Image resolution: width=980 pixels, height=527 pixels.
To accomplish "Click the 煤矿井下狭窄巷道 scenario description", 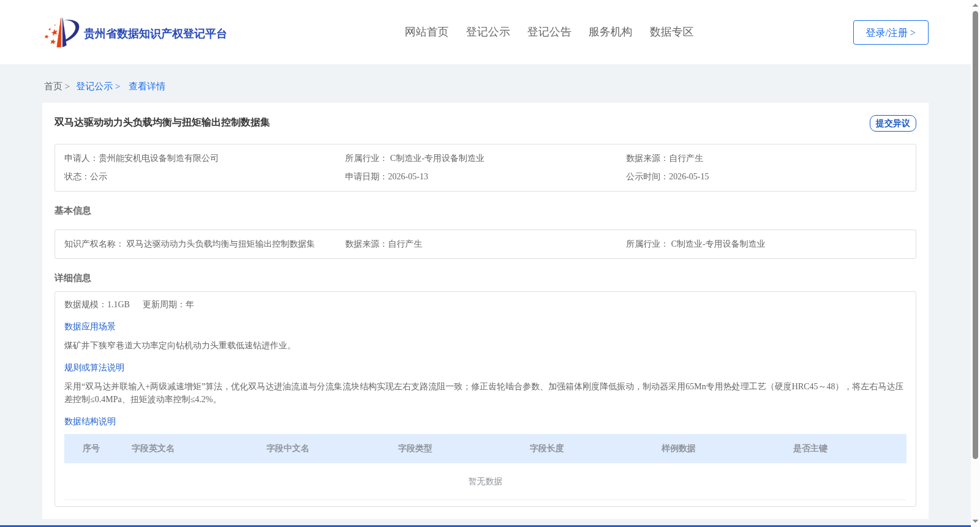I will click(x=180, y=345).
